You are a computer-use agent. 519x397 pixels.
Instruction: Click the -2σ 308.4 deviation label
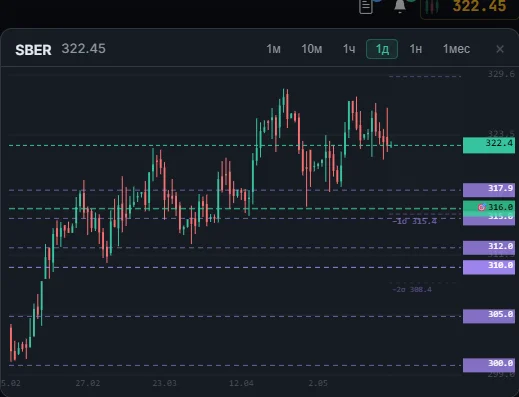(x=412, y=289)
